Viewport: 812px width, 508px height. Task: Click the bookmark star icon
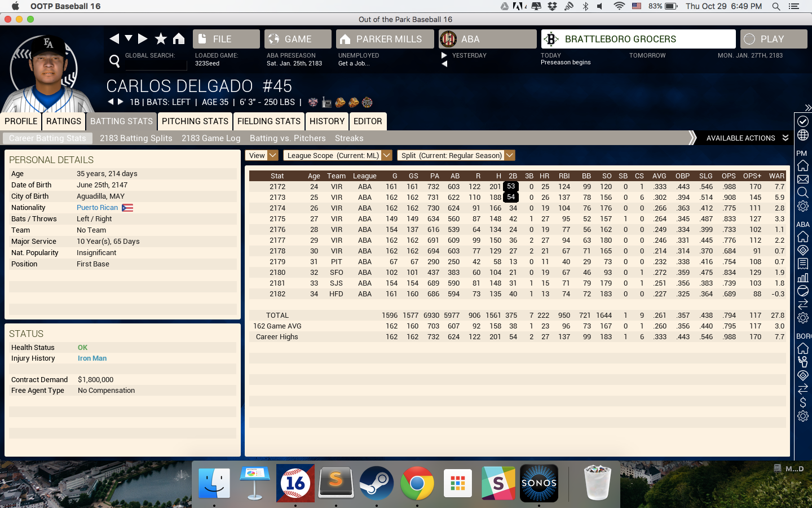tap(161, 38)
